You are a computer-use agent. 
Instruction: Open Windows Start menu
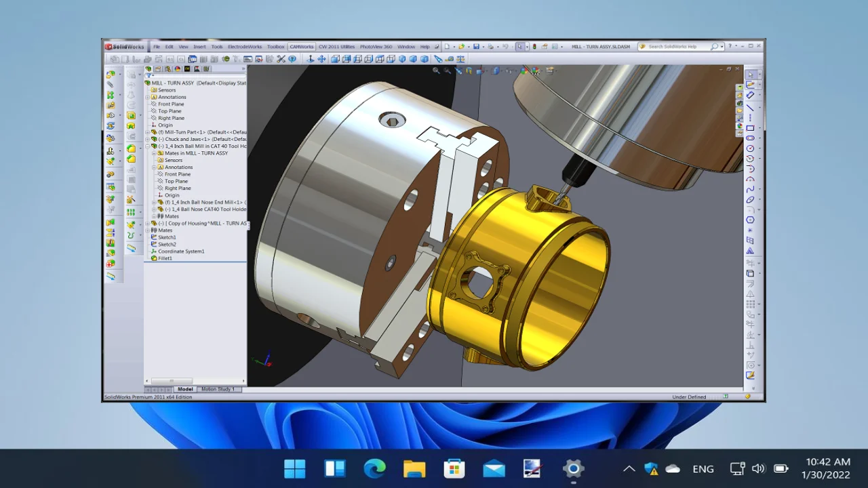[295, 468]
